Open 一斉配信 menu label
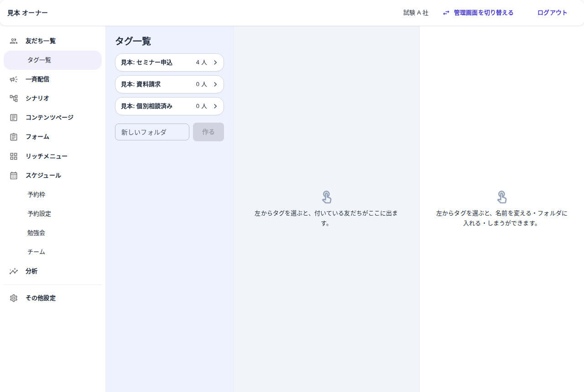584x392 pixels. click(37, 79)
